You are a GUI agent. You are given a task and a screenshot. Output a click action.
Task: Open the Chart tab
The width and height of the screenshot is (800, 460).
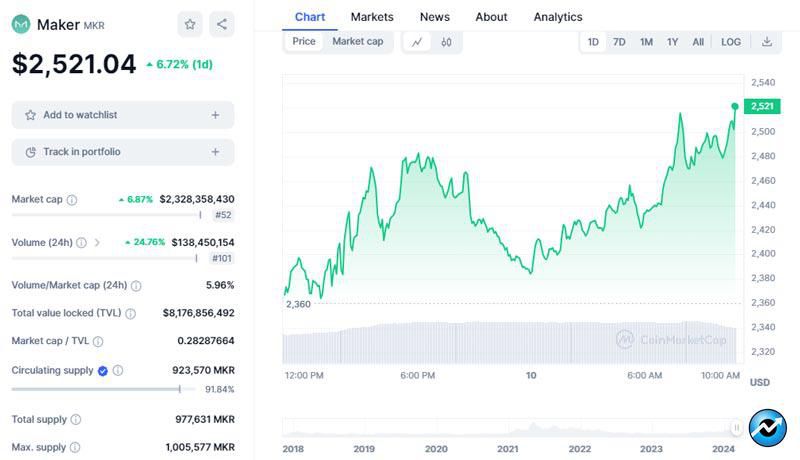tap(310, 17)
